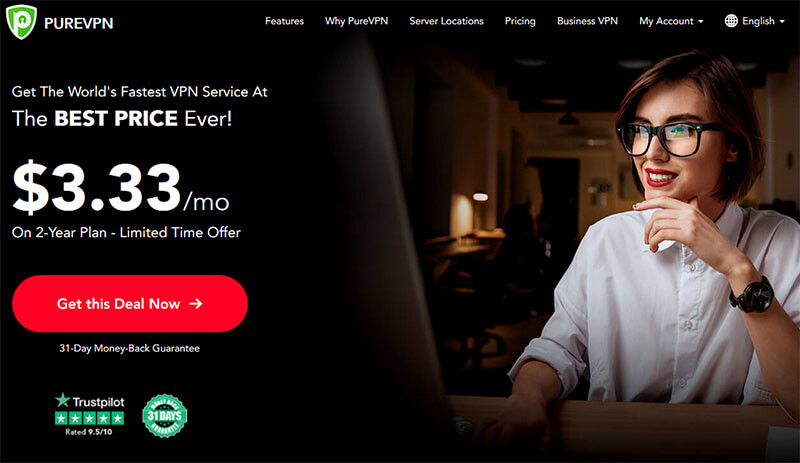Screen dimensions: 800x463
Task: Click the globe language icon
Action: [731, 21]
